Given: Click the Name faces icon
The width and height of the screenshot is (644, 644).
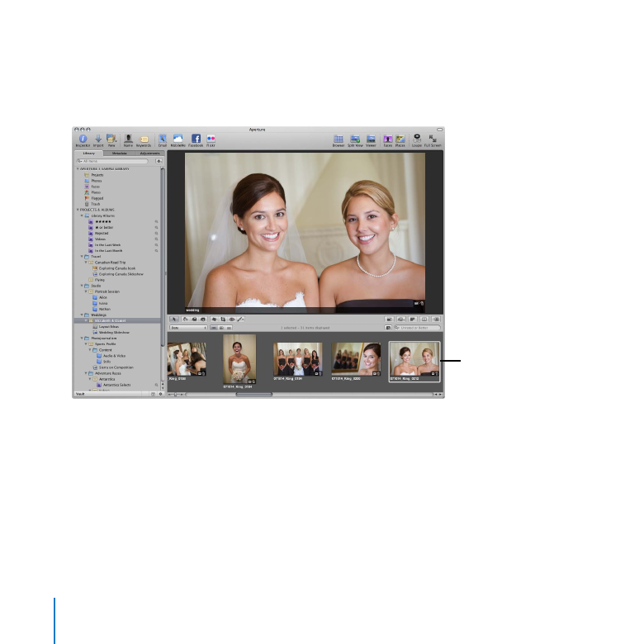Looking at the screenshot, I should click(128, 140).
